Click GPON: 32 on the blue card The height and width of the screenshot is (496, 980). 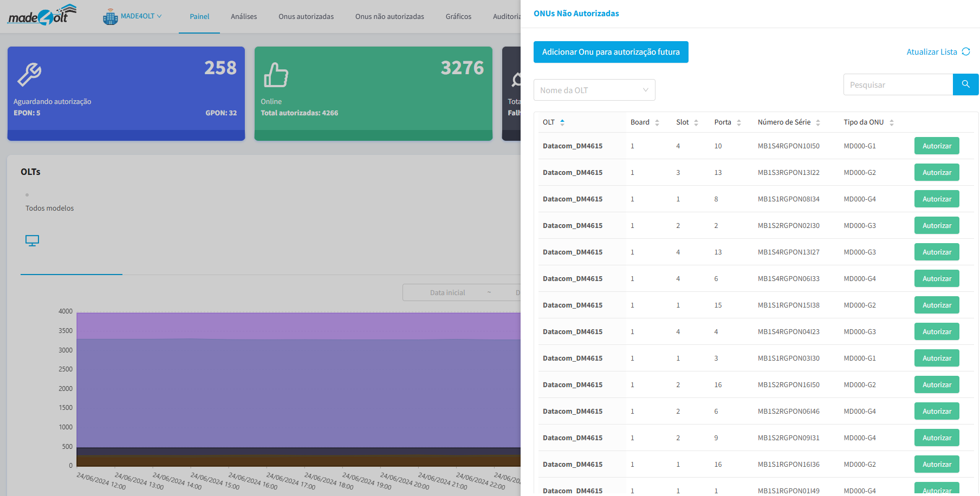point(221,113)
